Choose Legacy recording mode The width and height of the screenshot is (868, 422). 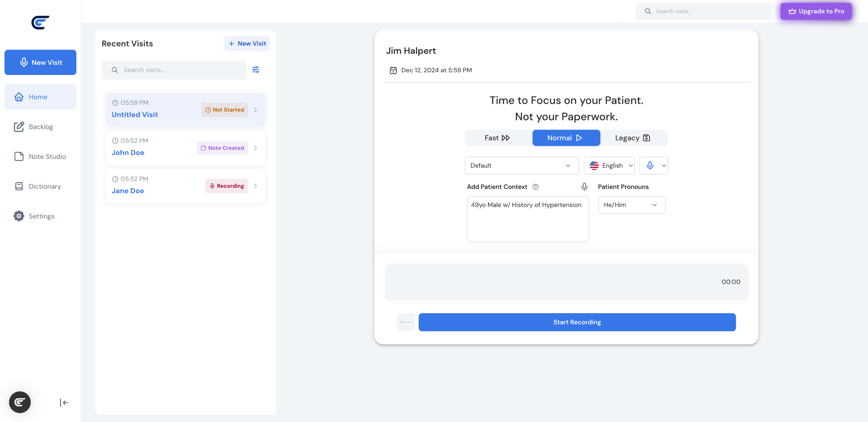point(633,138)
